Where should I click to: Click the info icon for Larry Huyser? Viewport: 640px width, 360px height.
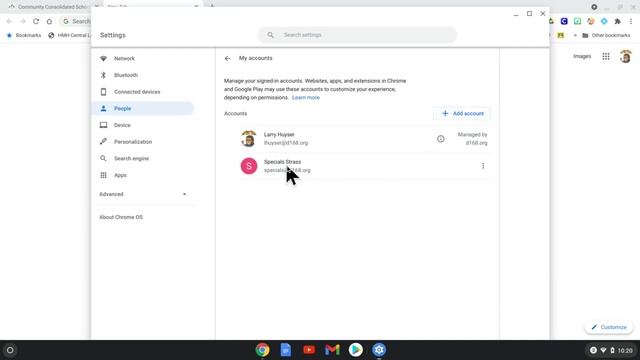click(x=440, y=139)
